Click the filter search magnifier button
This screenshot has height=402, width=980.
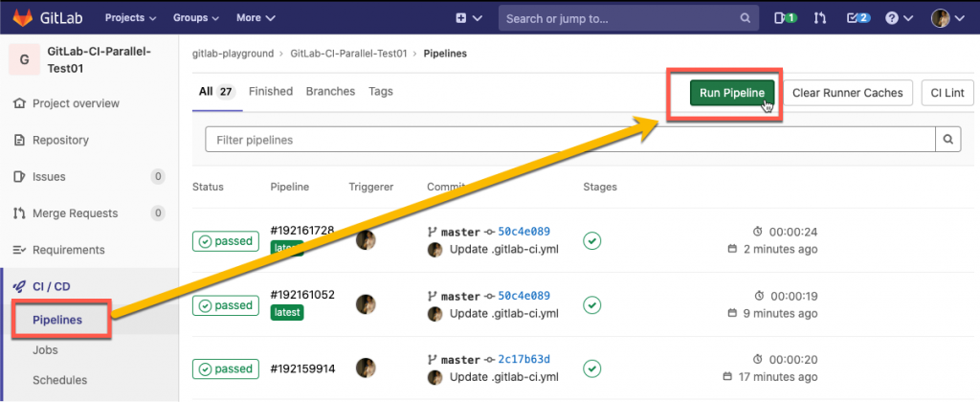pyautogui.click(x=948, y=140)
